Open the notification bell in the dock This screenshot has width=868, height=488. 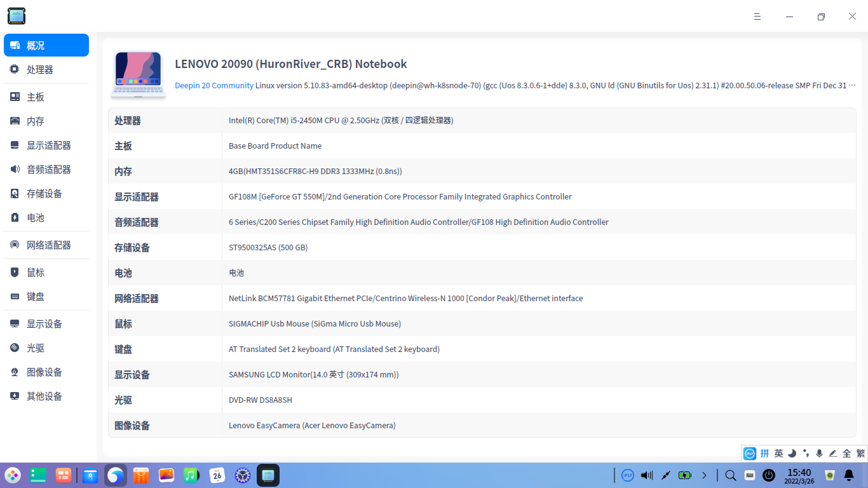coord(849,475)
